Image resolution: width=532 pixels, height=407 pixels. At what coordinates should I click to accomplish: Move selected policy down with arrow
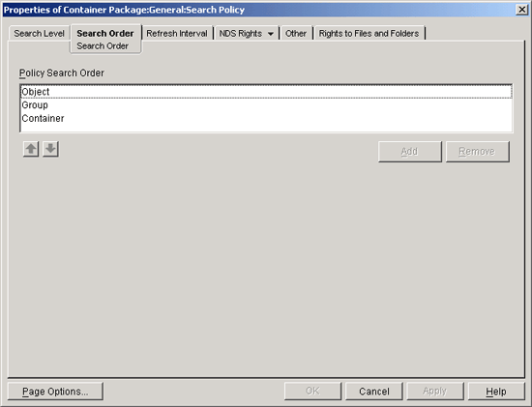pos(50,149)
